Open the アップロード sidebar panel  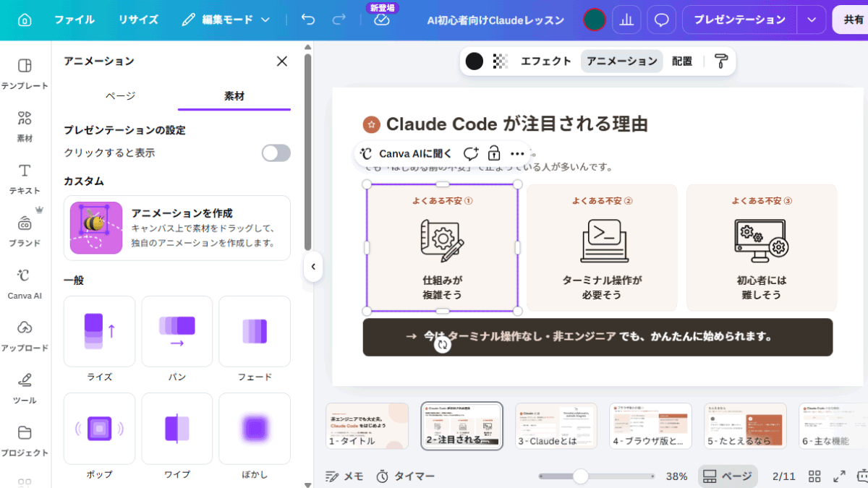pos(25,336)
